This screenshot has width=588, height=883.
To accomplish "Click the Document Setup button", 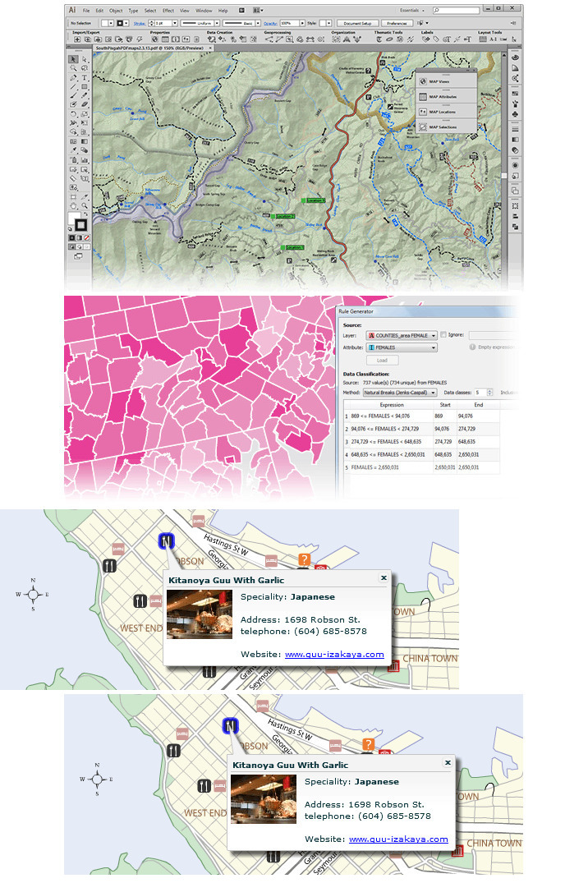I will pos(357,23).
